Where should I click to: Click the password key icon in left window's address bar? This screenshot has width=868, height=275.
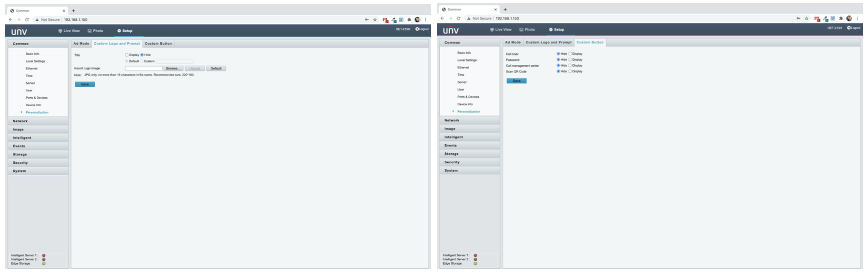(x=366, y=20)
